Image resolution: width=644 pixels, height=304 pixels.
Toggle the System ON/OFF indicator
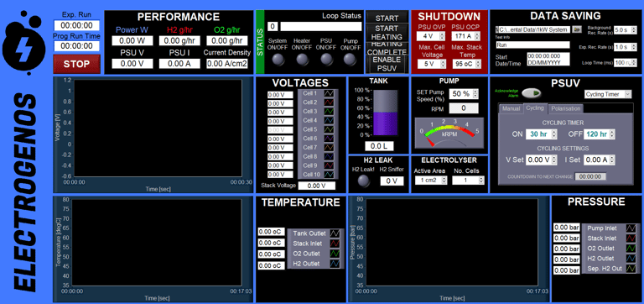click(278, 60)
